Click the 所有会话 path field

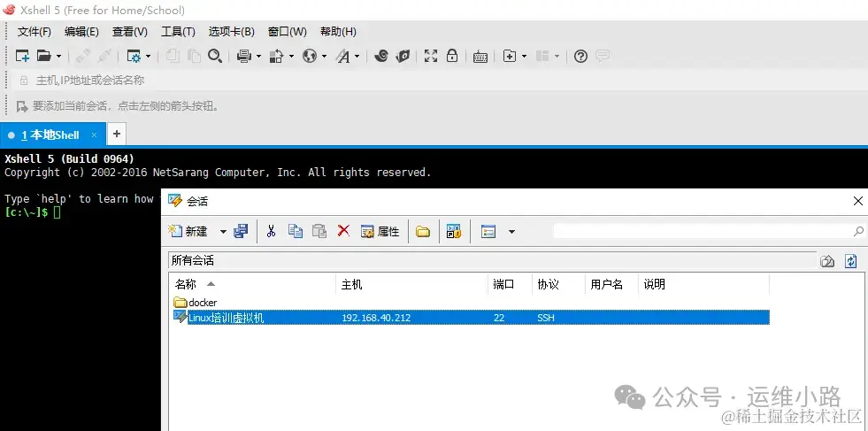(492, 261)
